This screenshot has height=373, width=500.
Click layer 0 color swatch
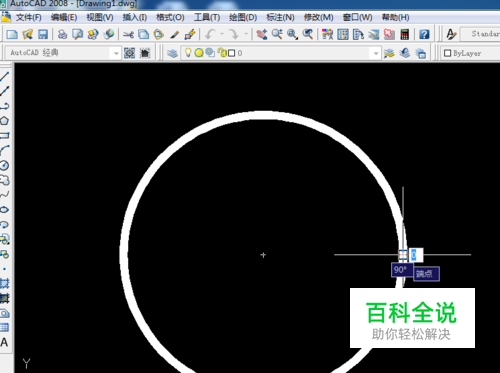pyautogui.click(x=231, y=53)
